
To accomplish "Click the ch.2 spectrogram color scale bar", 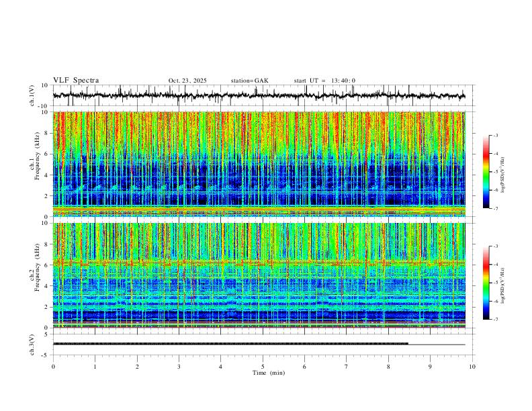I will (486, 283).
